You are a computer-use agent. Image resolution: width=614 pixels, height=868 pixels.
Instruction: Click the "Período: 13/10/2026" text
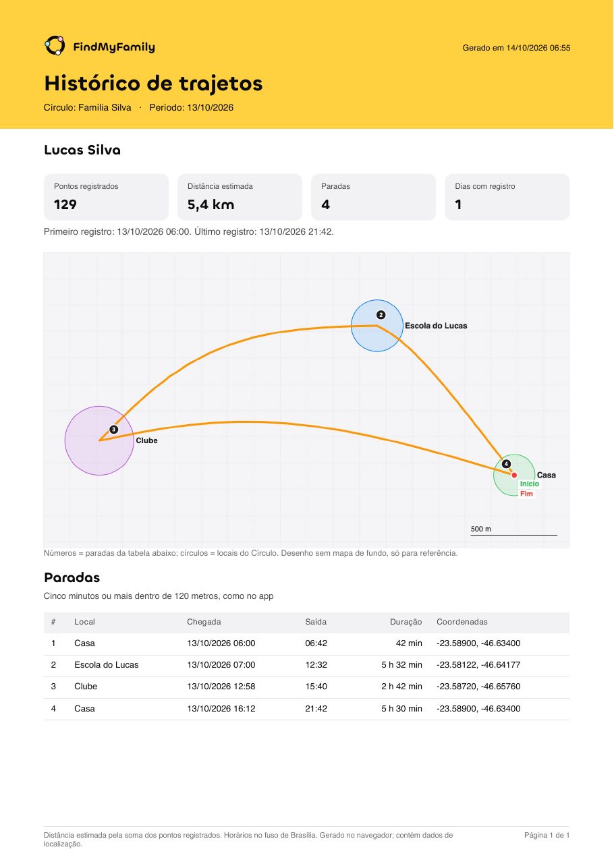(x=192, y=107)
